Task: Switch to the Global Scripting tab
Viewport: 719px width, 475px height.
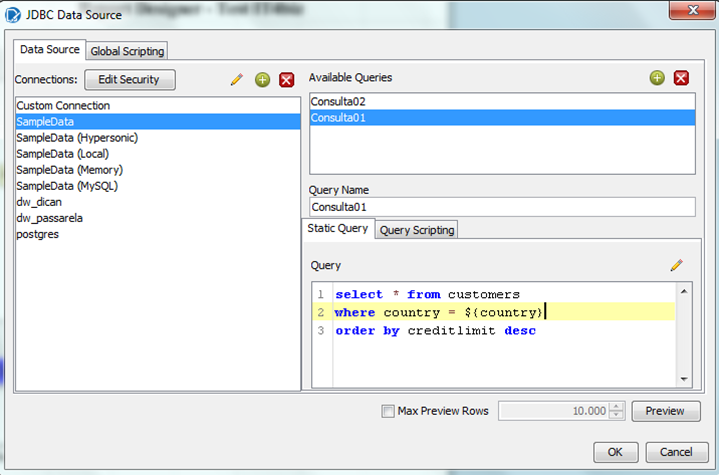Action: [127, 51]
